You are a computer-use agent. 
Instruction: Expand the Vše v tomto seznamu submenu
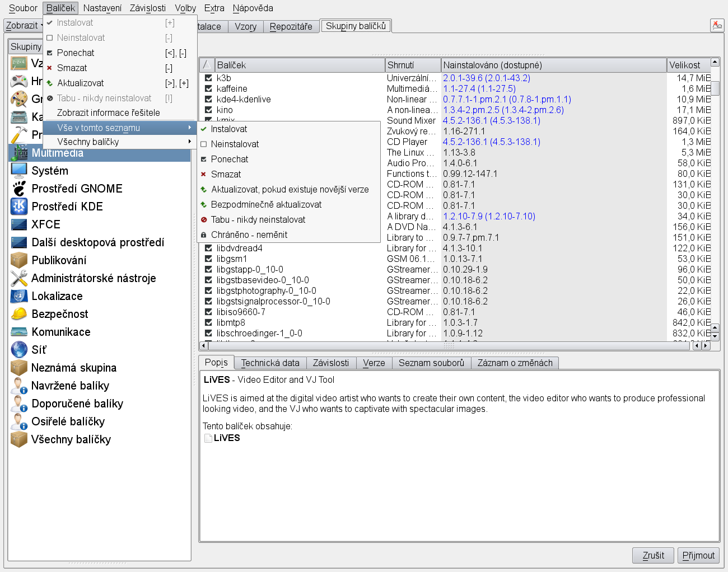(120, 128)
